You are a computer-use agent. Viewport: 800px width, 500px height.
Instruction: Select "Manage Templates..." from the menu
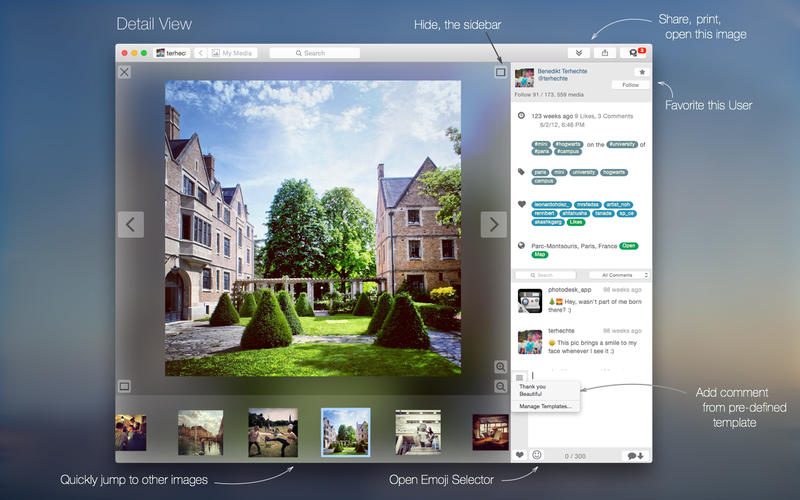[x=545, y=406]
